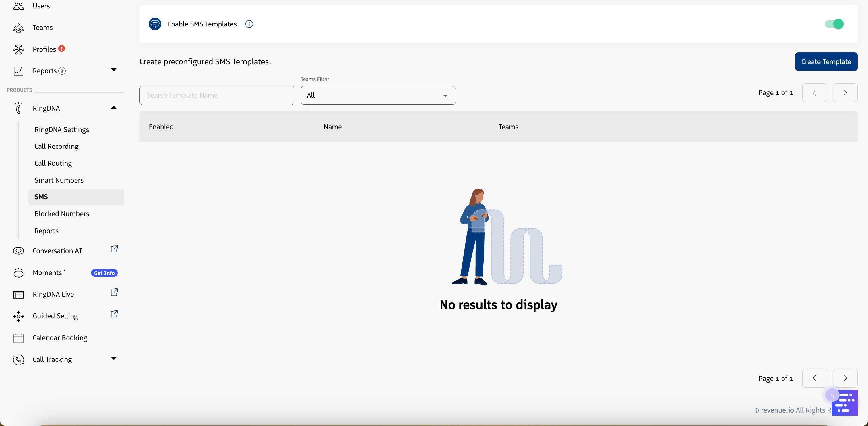Click the Search Template Name field

(217, 95)
